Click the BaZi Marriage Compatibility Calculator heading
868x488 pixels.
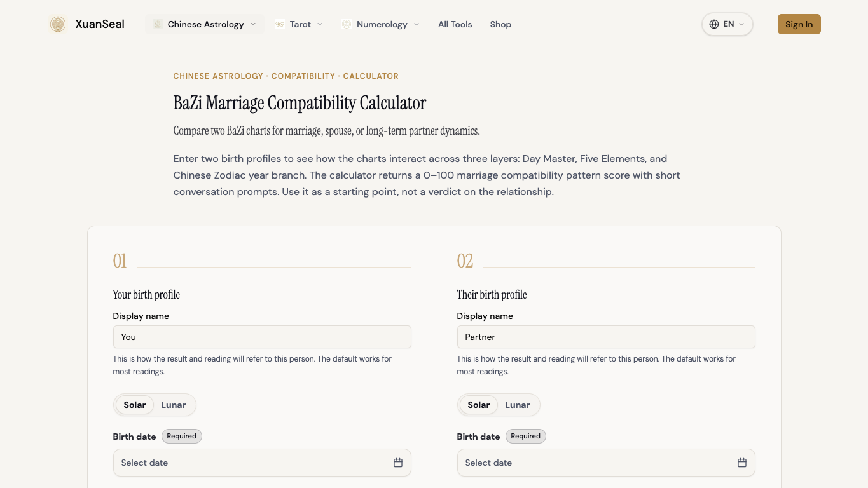[300, 103]
